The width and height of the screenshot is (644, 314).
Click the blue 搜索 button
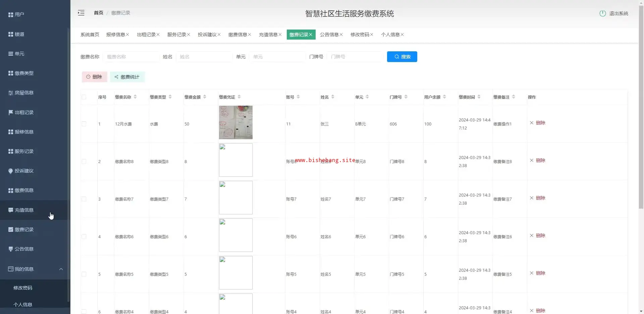(x=402, y=57)
